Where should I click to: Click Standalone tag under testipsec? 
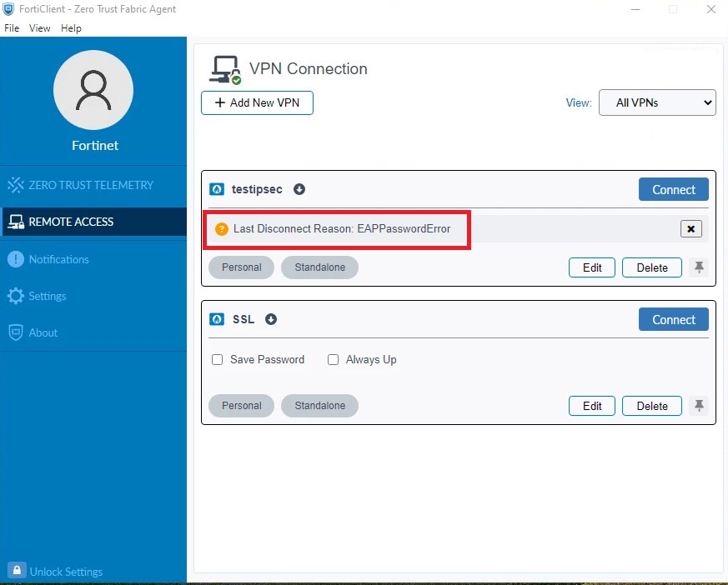click(x=320, y=267)
